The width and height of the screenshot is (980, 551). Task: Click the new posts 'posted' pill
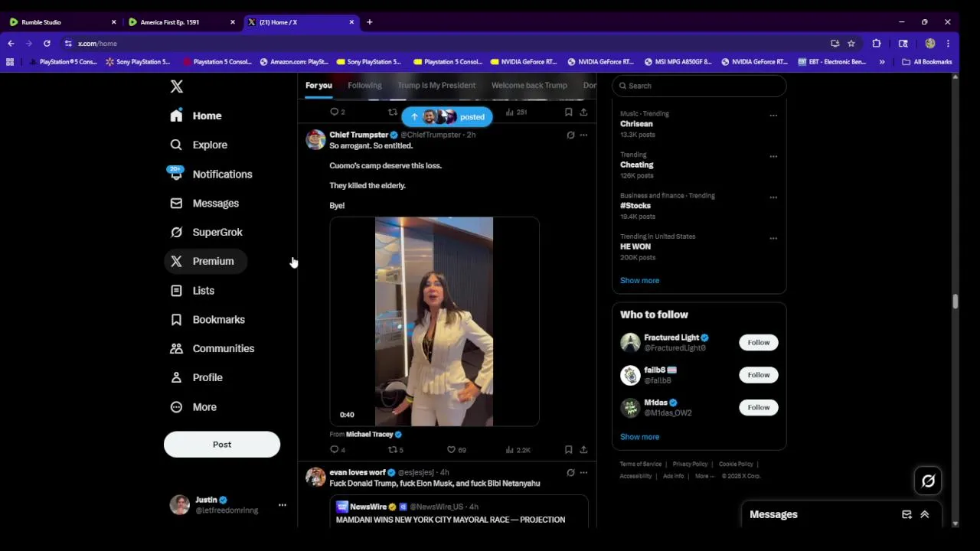pos(447,116)
